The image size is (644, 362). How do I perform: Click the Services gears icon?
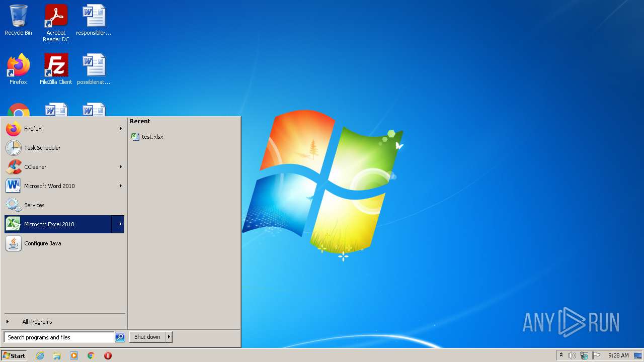(14, 205)
